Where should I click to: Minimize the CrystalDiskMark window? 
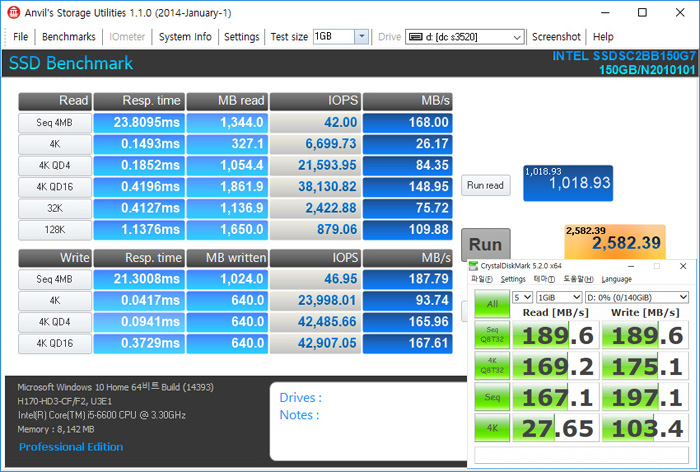coord(631,266)
